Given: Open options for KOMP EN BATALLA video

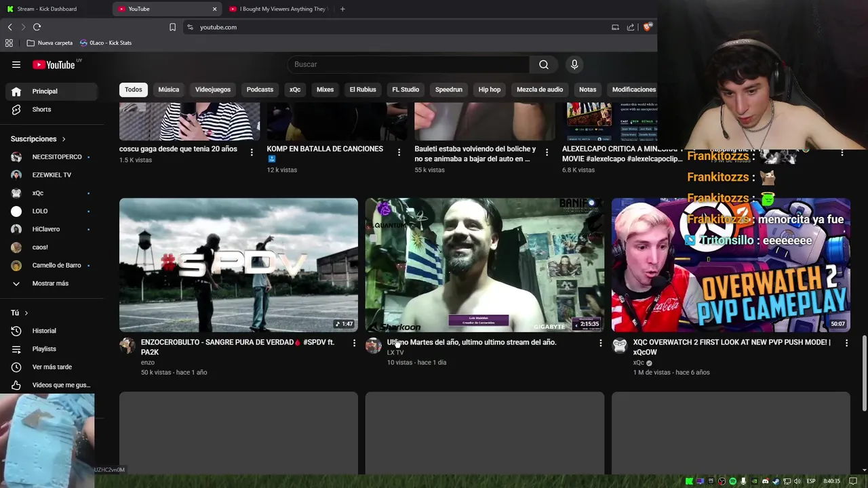Looking at the screenshot, I should click(399, 152).
